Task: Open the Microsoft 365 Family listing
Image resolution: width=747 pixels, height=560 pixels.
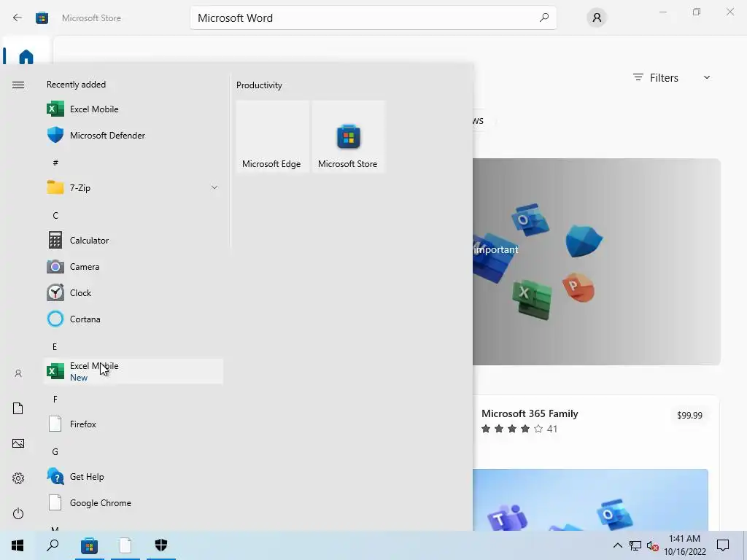Action: [530, 413]
